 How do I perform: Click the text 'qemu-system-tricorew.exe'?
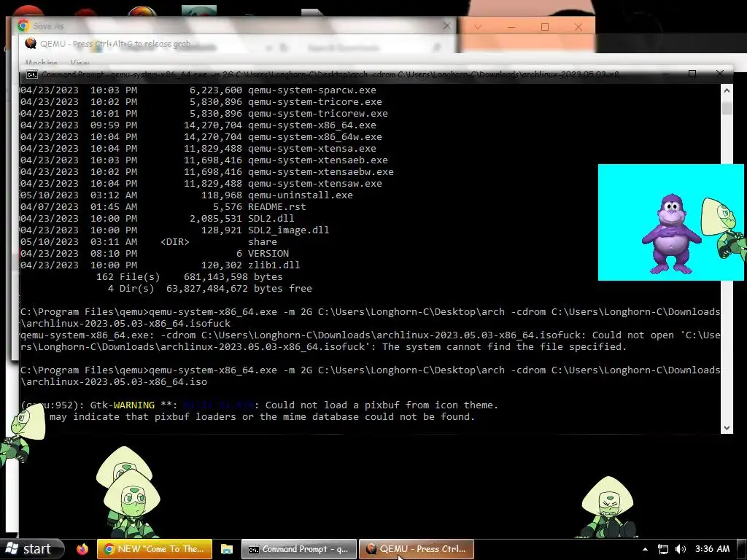click(318, 114)
